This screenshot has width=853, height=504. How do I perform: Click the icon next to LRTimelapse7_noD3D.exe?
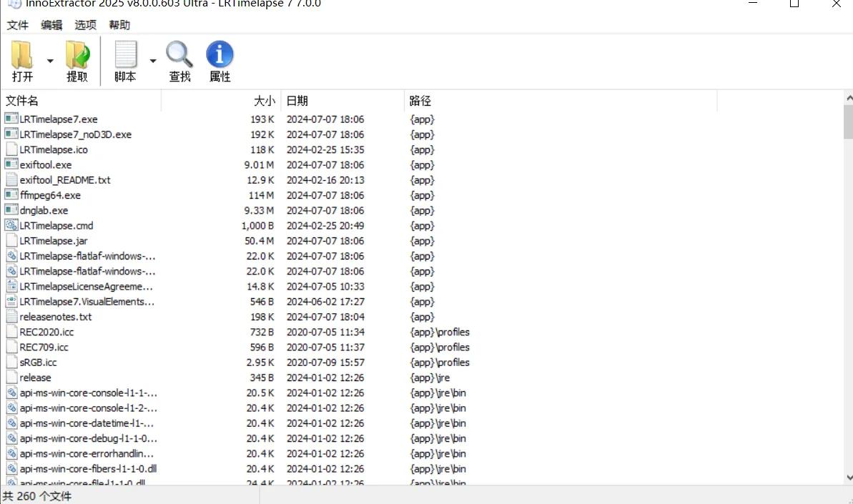11,134
